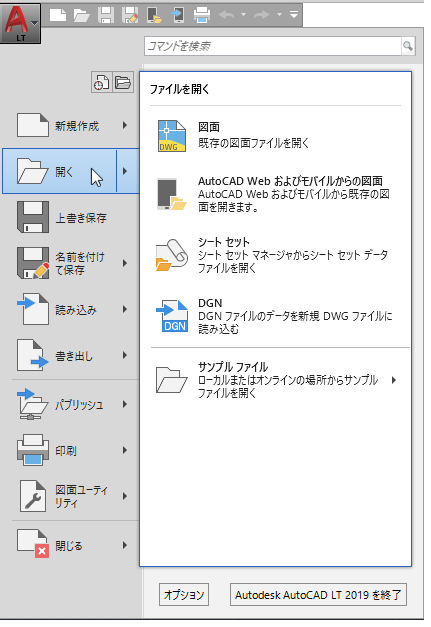The width and height of the screenshot is (431, 627).
Task: Show open documents icon
Action: pos(123,82)
